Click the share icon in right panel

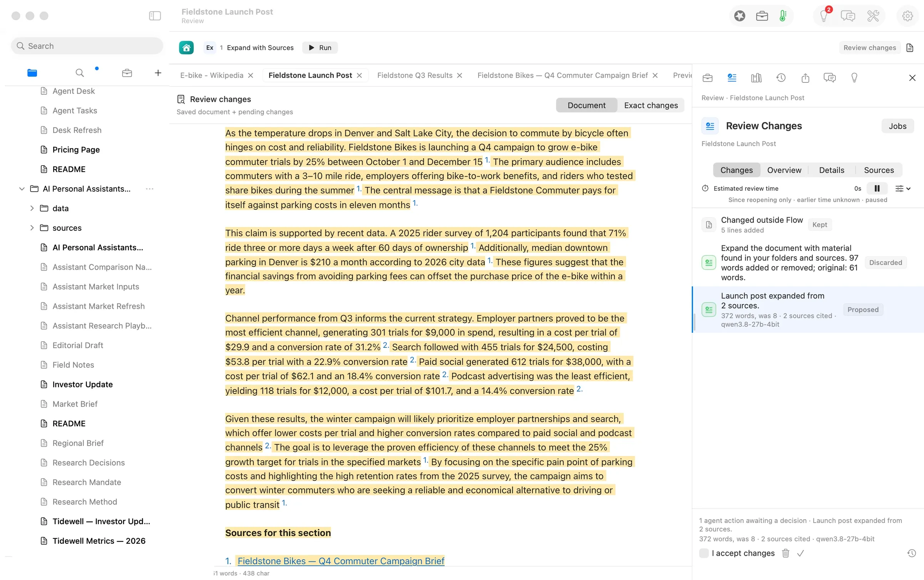click(805, 78)
